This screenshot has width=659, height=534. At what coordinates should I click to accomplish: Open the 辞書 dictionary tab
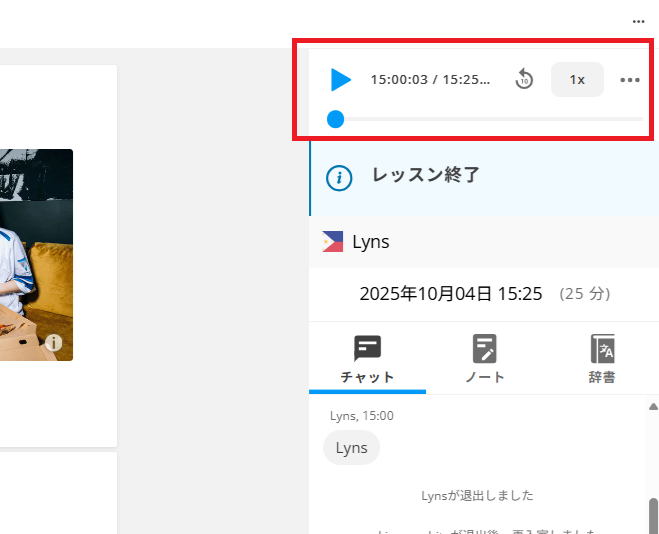[602, 360]
